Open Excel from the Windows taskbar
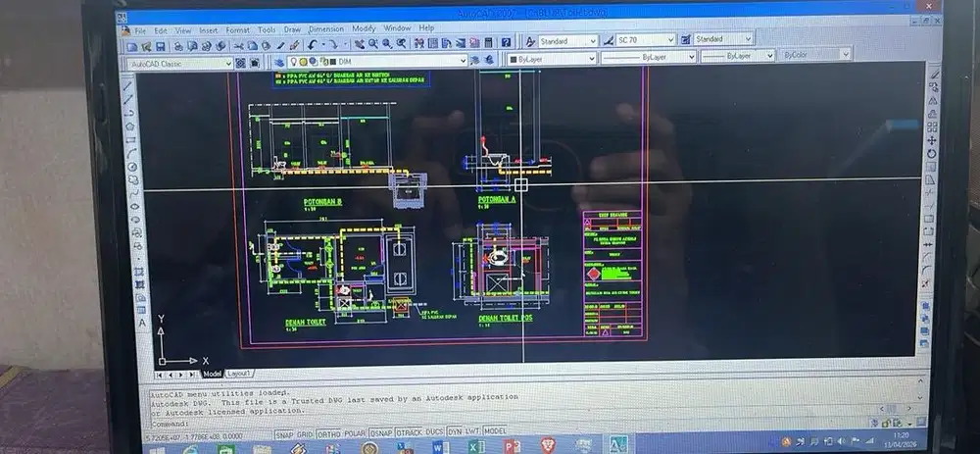The width and height of the screenshot is (980, 454). (x=475, y=446)
